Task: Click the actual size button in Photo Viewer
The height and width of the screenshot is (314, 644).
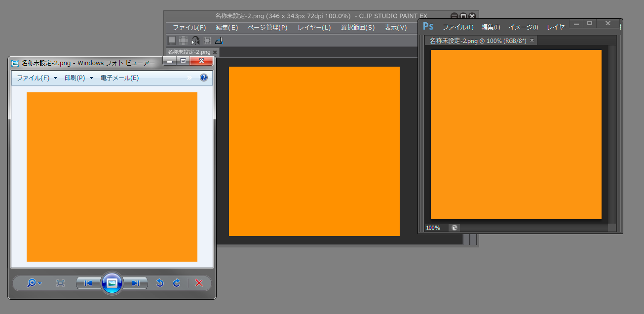Action: click(60, 283)
